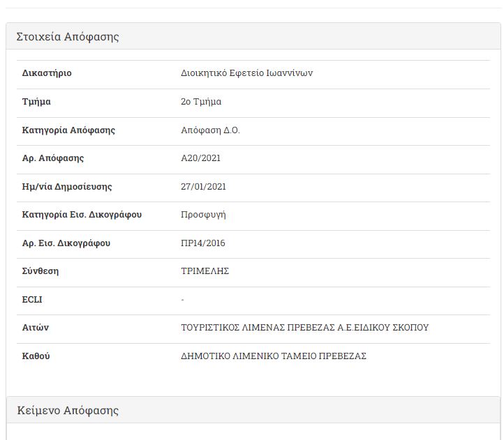Select the 'Προσφυγή' value
The image size is (504, 440).
coord(203,215)
